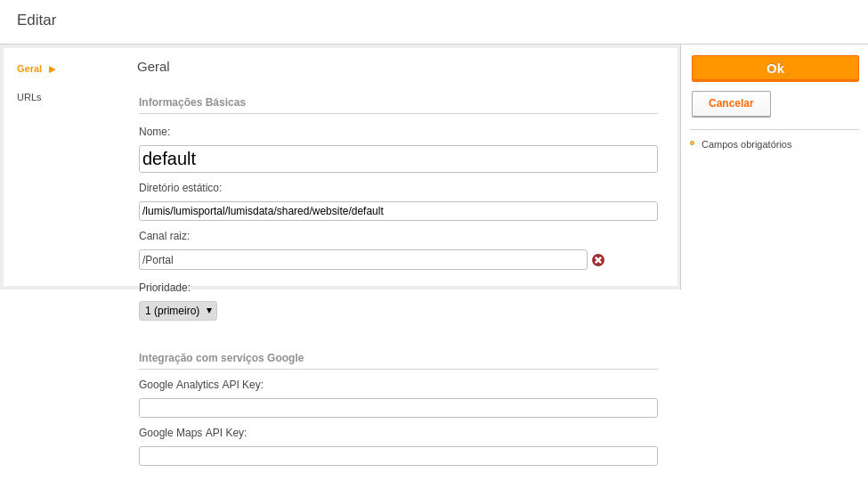
Task: Click the Campos obrigatórios legend text
Action: (x=746, y=144)
